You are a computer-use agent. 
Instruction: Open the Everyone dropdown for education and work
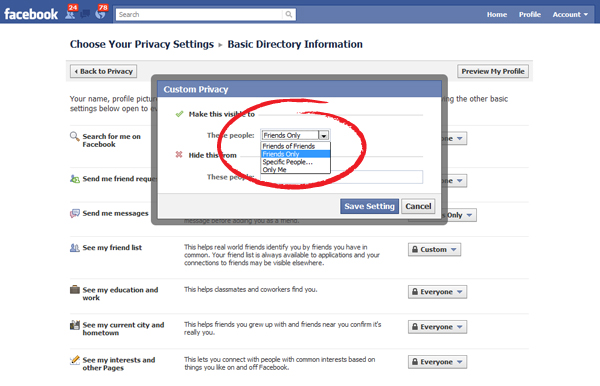point(437,292)
